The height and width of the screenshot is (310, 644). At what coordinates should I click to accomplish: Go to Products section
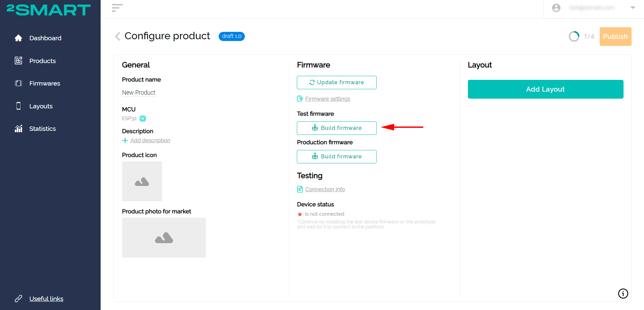point(42,61)
